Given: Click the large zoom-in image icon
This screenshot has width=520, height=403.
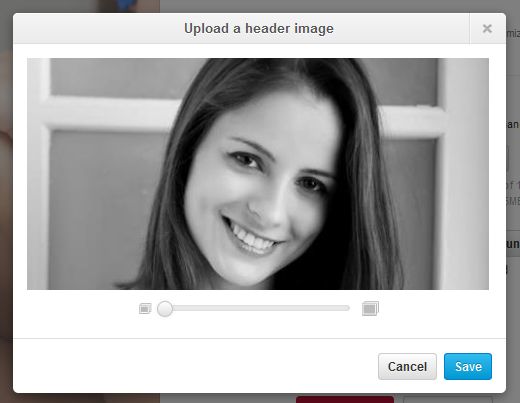Looking at the screenshot, I should tap(370, 308).
